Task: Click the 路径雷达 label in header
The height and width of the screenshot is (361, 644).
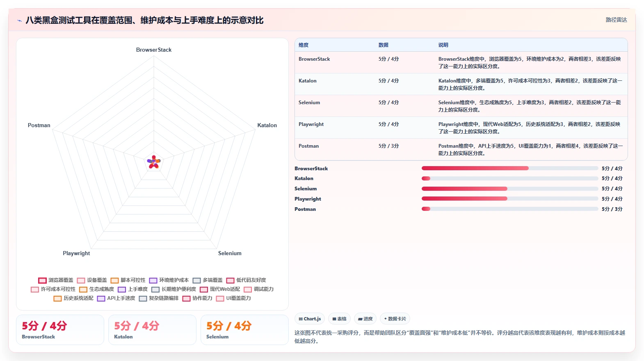Action: pos(616,20)
